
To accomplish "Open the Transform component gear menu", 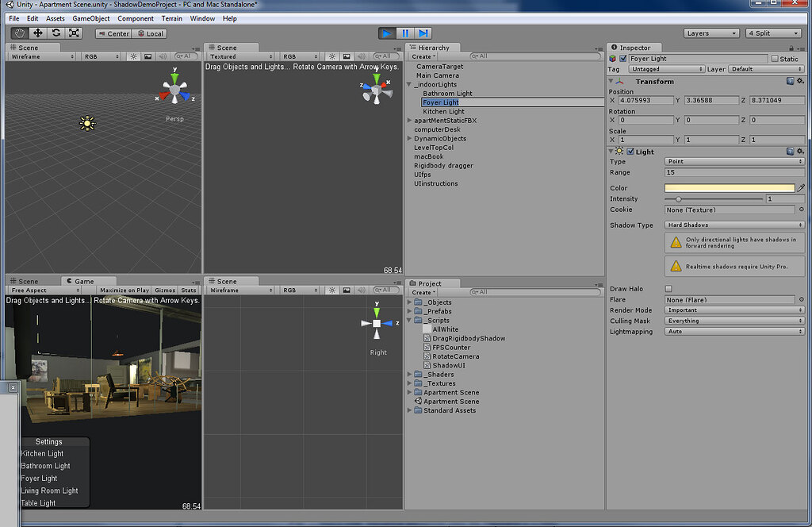I will pyautogui.click(x=799, y=81).
